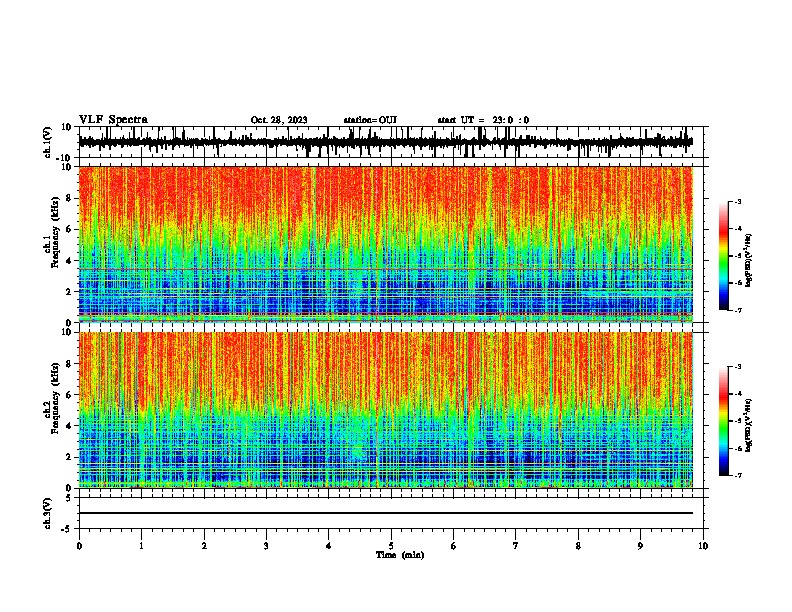Click the ch.1 waveform trace panel
This screenshot has height=612, width=792.
(391, 142)
